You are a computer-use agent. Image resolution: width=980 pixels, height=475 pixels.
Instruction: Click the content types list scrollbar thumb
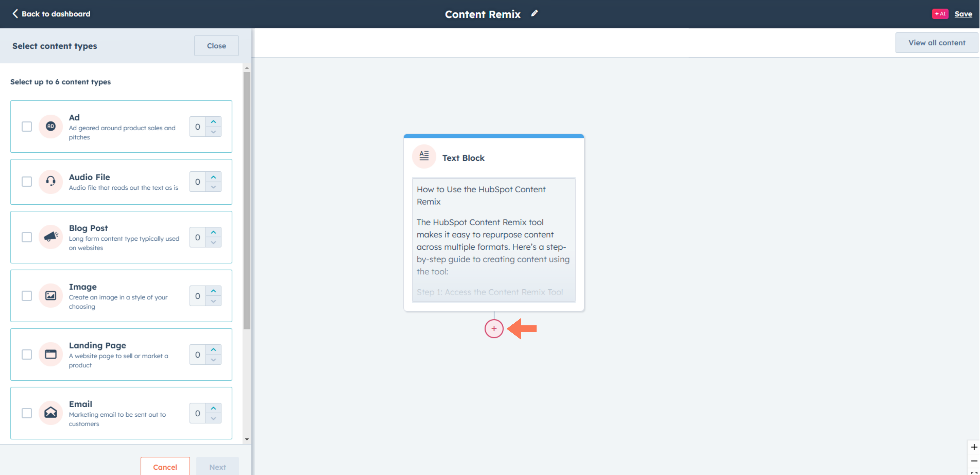click(247, 200)
